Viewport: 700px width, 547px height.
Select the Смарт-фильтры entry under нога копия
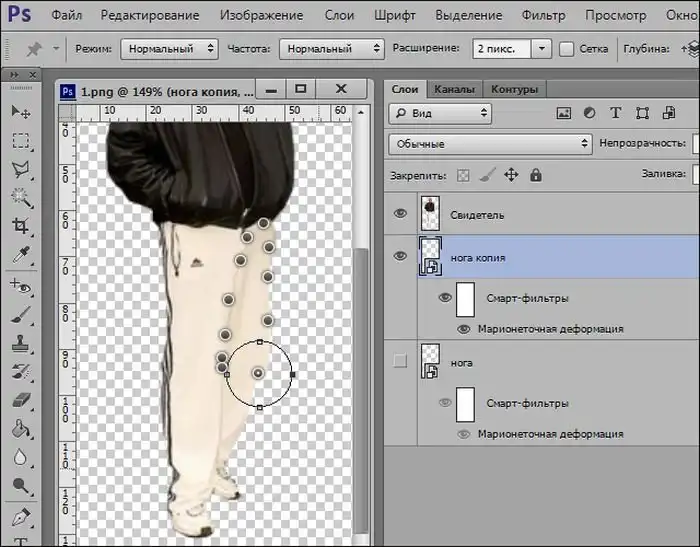(x=527, y=297)
